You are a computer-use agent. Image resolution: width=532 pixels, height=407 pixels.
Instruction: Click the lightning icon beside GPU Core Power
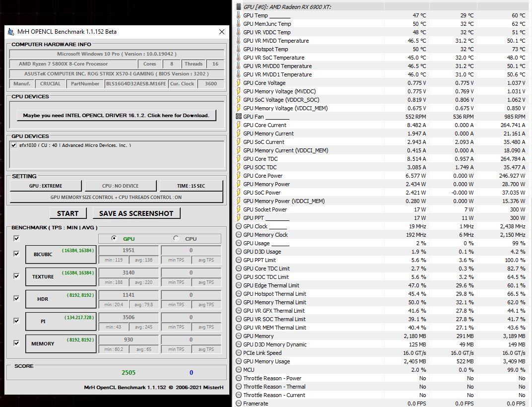[x=239, y=176]
